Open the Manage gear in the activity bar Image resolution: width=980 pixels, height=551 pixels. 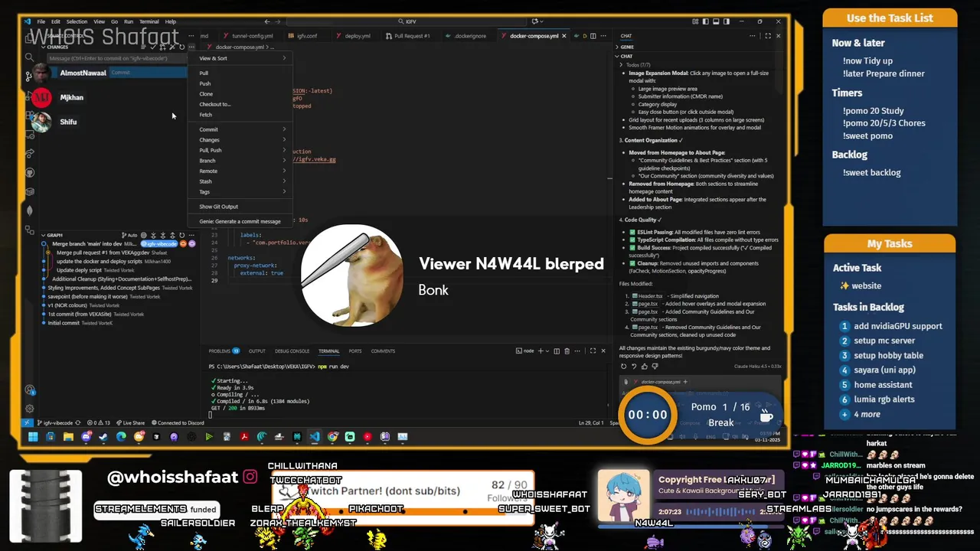pyautogui.click(x=30, y=409)
